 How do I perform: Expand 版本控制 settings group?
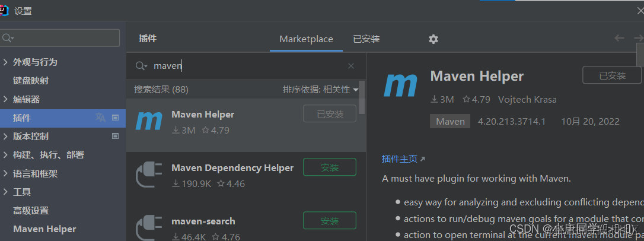5,136
